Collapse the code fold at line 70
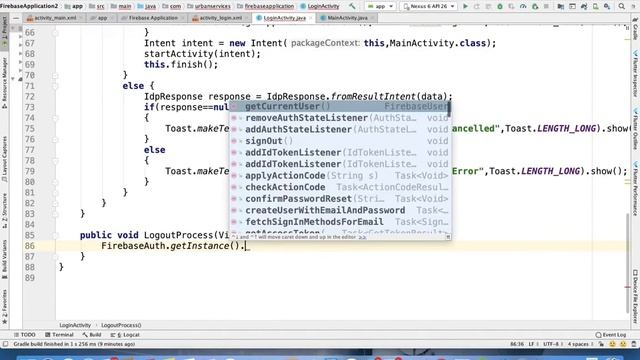Viewport: 640px width, 360px height. (55, 75)
